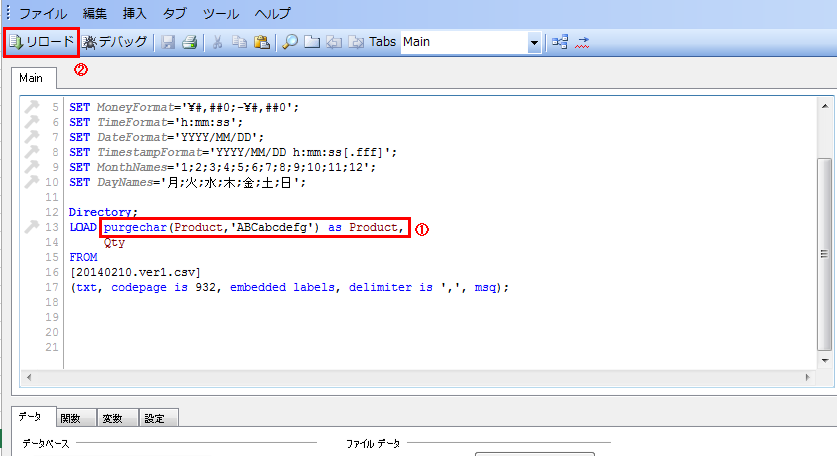Click the embedded labels text on line 17
837x456 pixels.
pos(282,287)
